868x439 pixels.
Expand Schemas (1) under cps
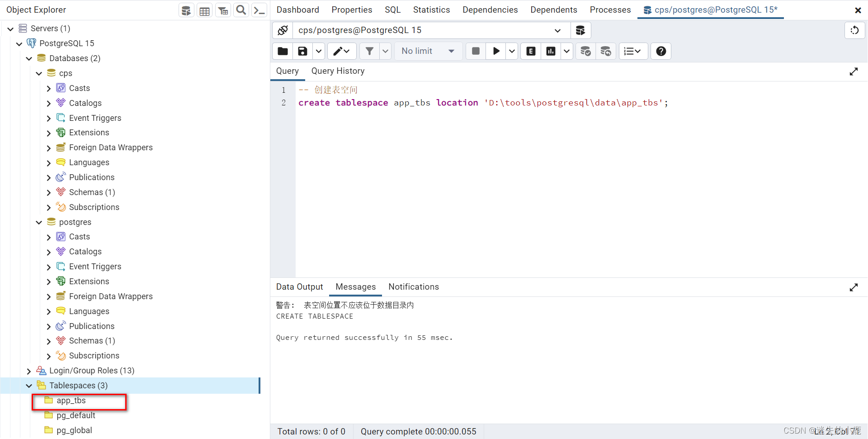click(x=49, y=192)
